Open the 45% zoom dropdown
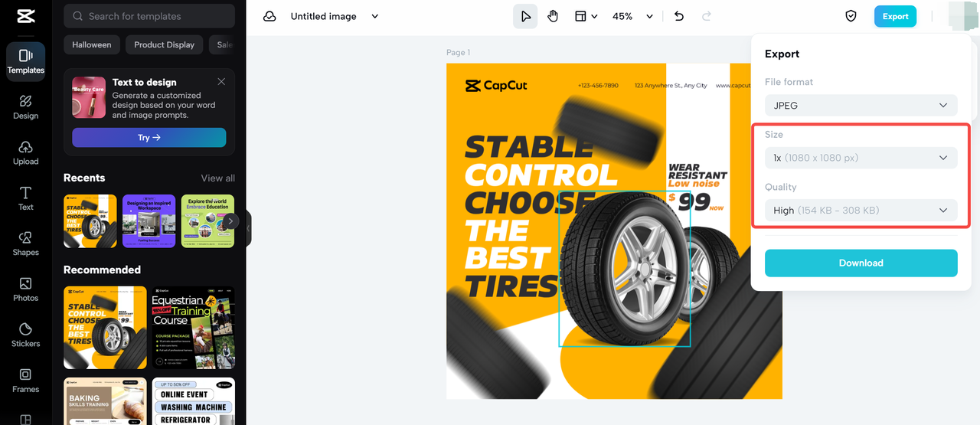Viewport: 980px width, 425px height. [632, 16]
